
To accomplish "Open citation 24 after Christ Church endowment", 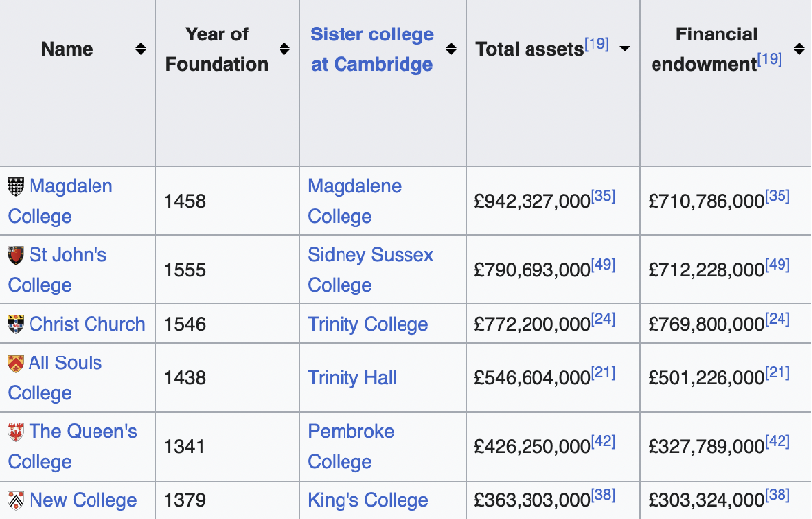I will [x=778, y=318].
